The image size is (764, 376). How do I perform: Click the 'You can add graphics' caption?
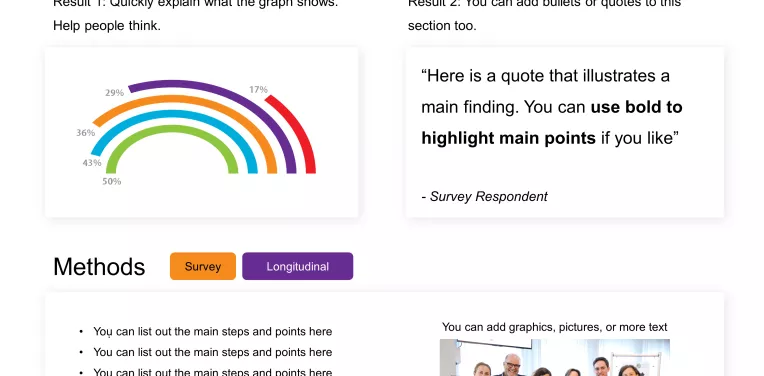pyautogui.click(x=554, y=327)
